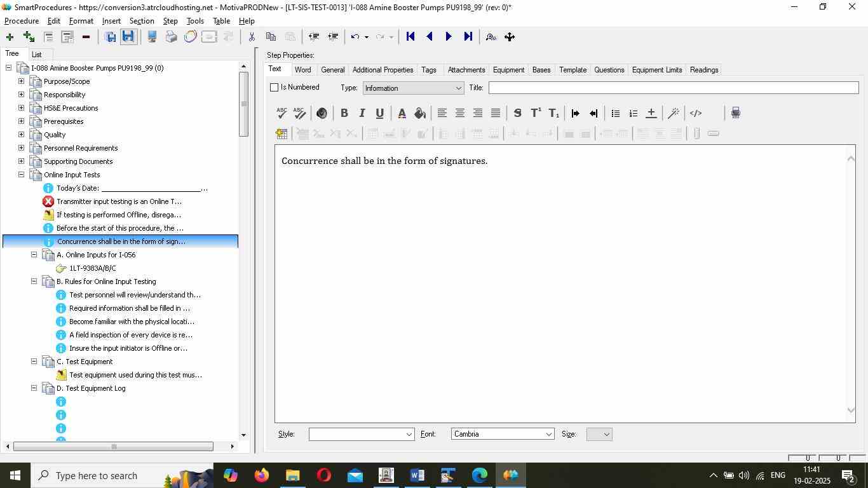Go to previous step with the left arrow
The height and width of the screenshot is (488, 868).
430,37
